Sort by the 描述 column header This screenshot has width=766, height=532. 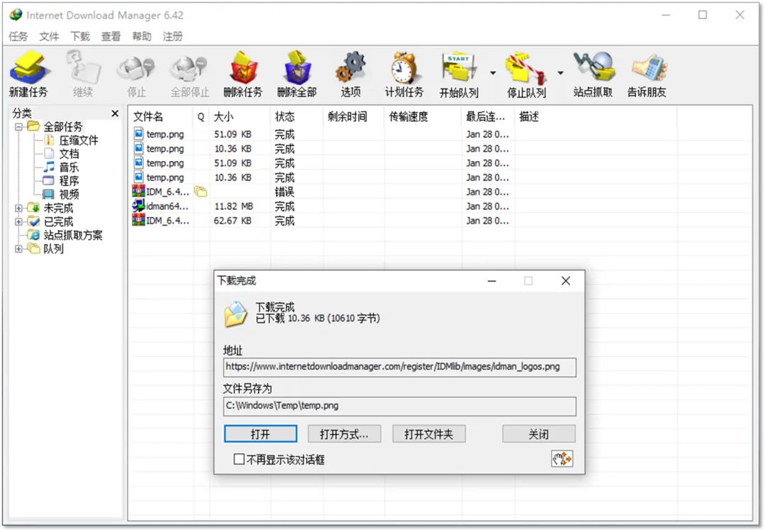coord(596,117)
